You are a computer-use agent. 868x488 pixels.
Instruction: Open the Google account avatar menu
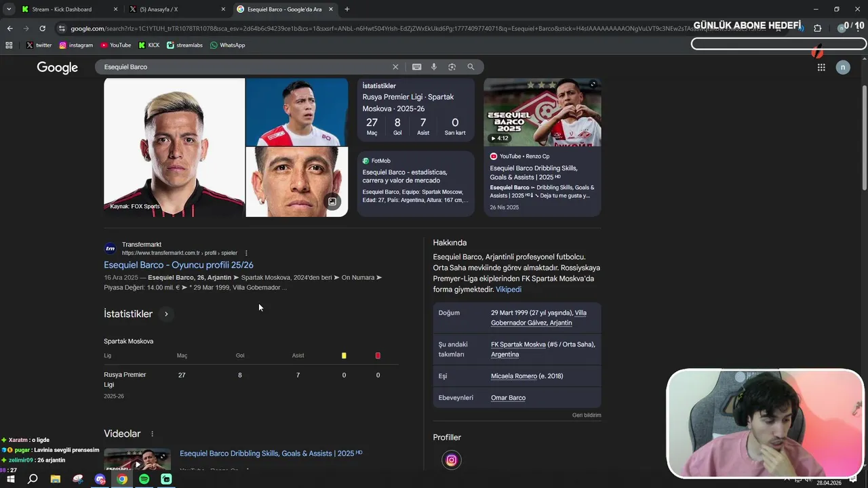click(x=843, y=67)
